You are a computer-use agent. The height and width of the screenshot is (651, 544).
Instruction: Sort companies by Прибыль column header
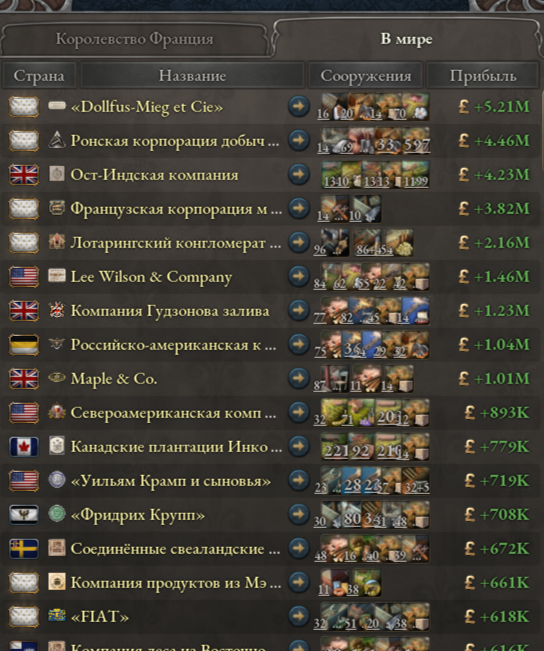click(x=483, y=76)
